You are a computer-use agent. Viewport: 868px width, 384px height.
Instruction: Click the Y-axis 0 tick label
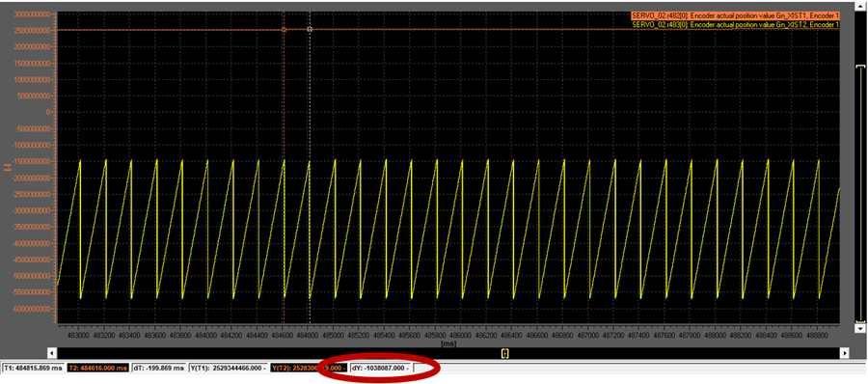[x=50, y=112]
